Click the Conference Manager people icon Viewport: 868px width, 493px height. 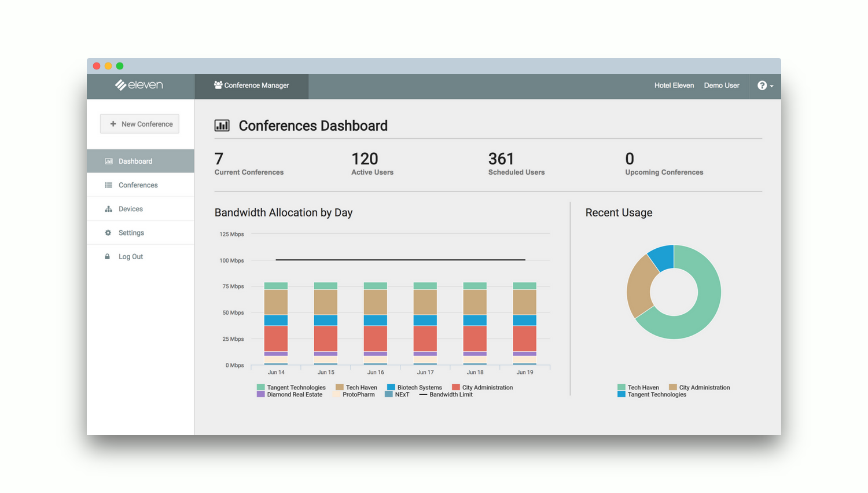click(x=218, y=85)
